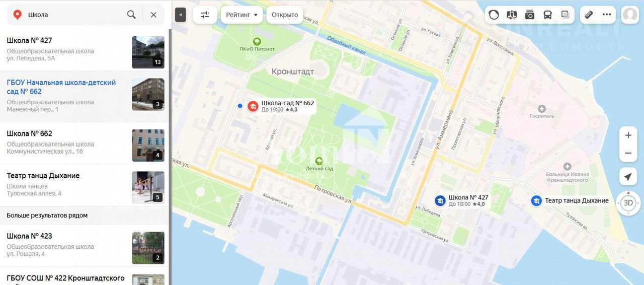The height and width of the screenshot is (285, 644).
Task: Switch the map to 3D tilt
Action: 628,203
